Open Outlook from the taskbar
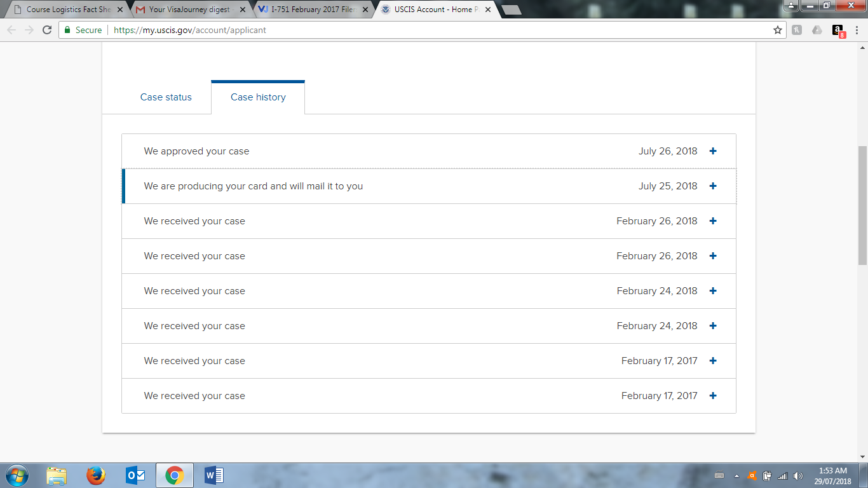This screenshot has height=488, width=868. (135, 475)
